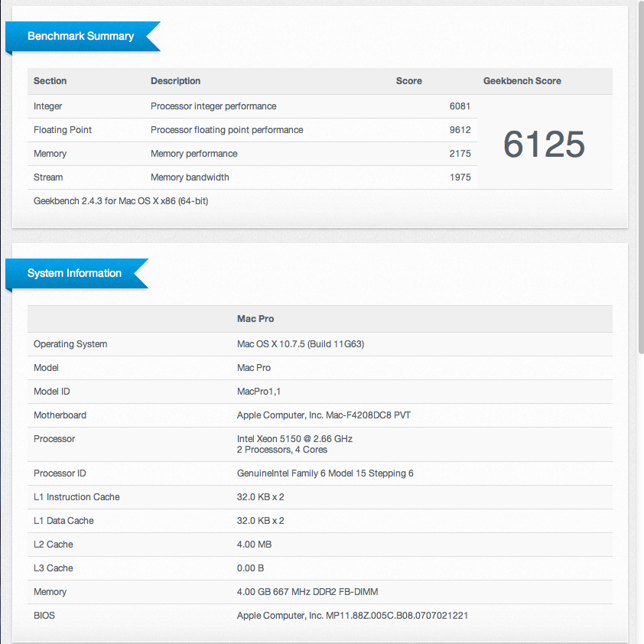Click the Floating Point section label
The height and width of the screenshot is (644, 644).
(63, 130)
